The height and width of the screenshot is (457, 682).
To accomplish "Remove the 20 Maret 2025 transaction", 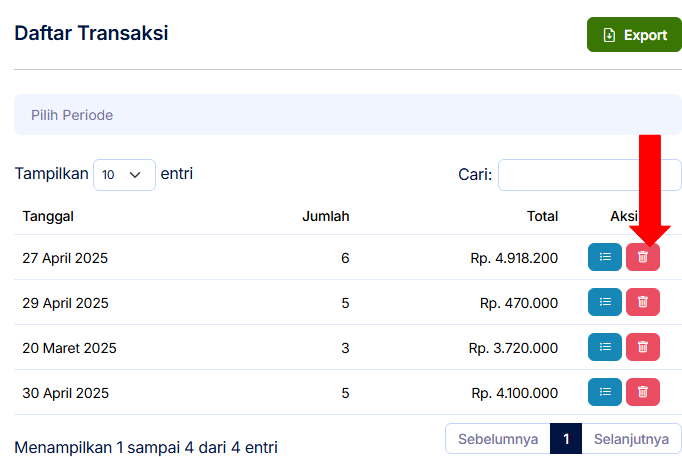I will pyautogui.click(x=643, y=347).
